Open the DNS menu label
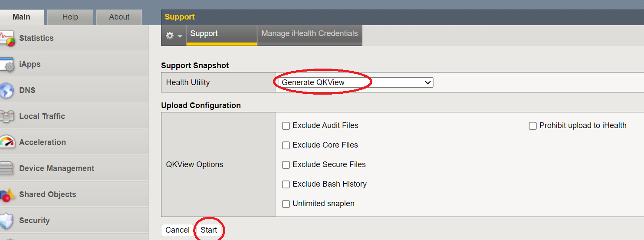The height and width of the screenshot is (240, 644). tap(27, 90)
